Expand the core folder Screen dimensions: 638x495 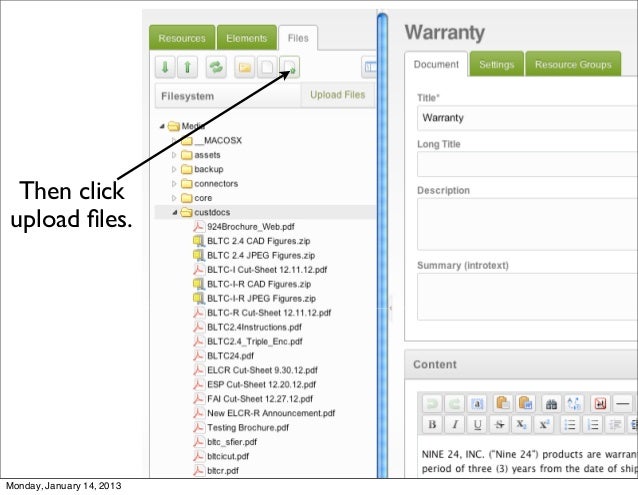click(174, 198)
